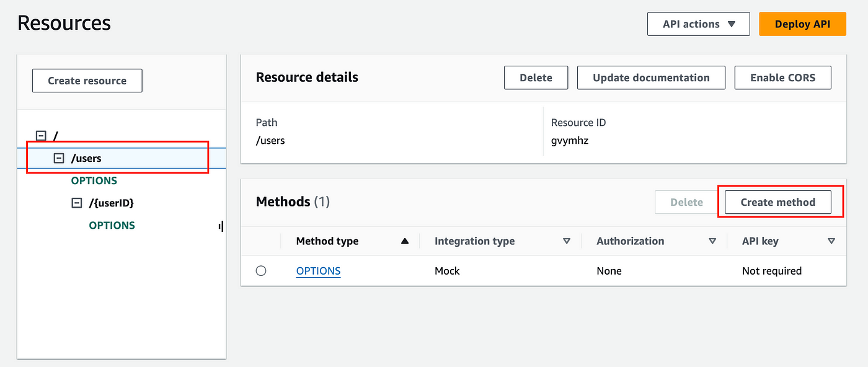The height and width of the screenshot is (367, 868).
Task: Collapse the /users tree node
Action: click(60, 158)
